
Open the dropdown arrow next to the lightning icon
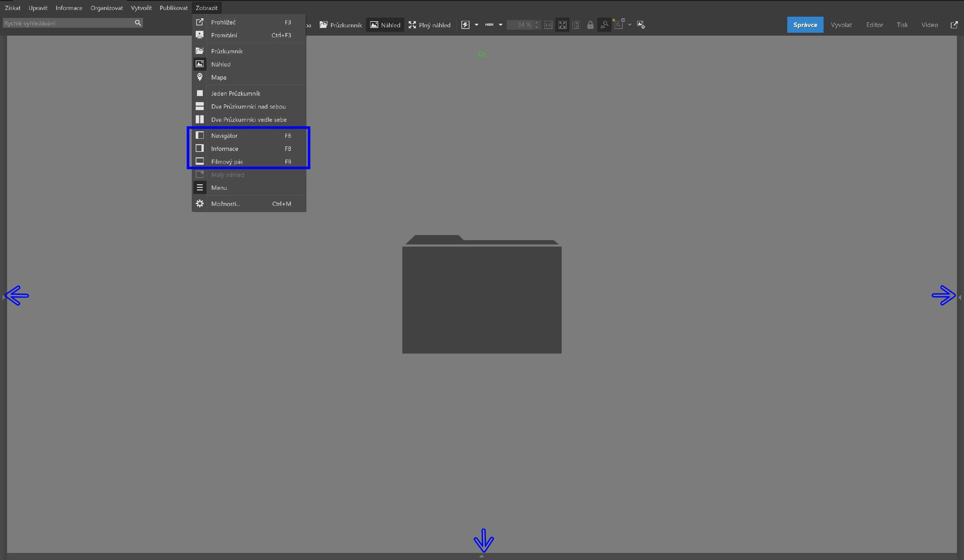[477, 25]
